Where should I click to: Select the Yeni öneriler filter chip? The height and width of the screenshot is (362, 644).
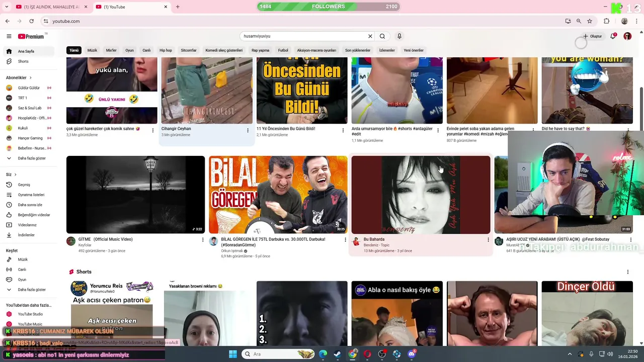point(414,50)
